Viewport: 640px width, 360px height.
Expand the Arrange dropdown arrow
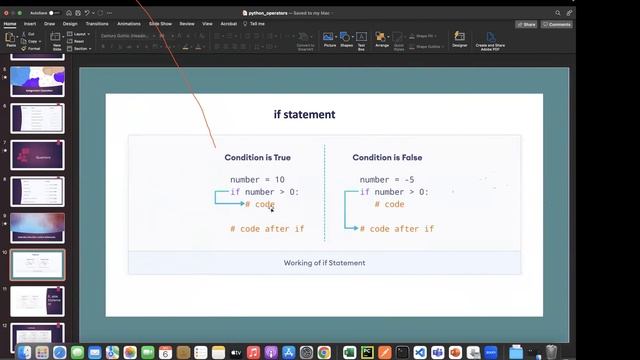pos(388,37)
